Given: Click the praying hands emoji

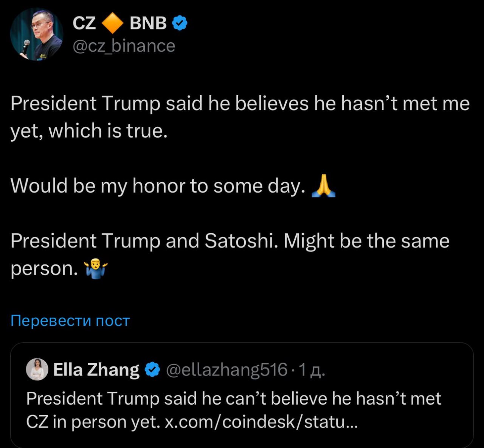Looking at the screenshot, I should click(323, 186).
